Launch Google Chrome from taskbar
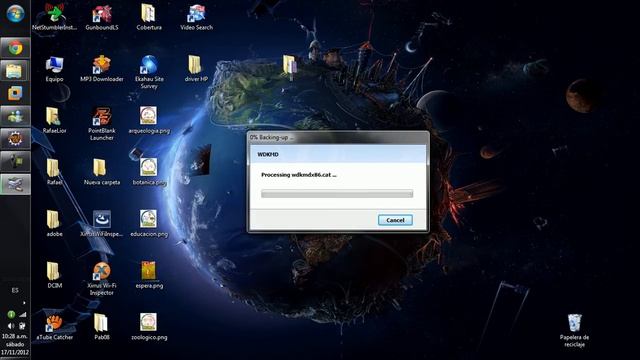640x360 pixels. point(15,49)
